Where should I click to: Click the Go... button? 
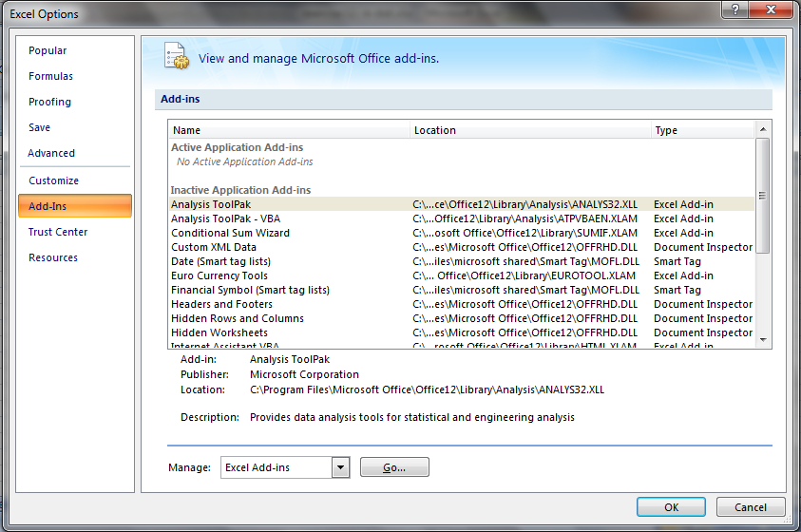[394, 467]
